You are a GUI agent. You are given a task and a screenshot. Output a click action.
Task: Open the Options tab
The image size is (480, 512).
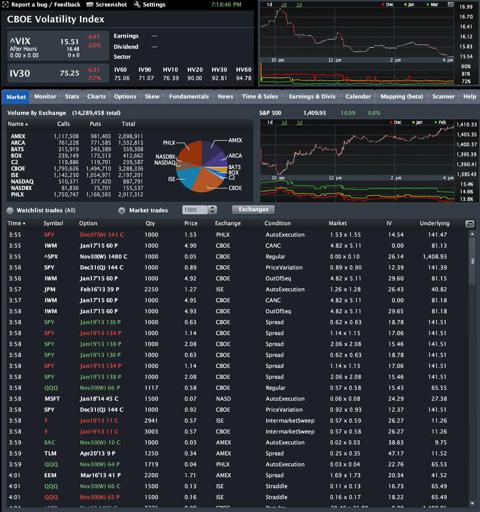(125, 96)
